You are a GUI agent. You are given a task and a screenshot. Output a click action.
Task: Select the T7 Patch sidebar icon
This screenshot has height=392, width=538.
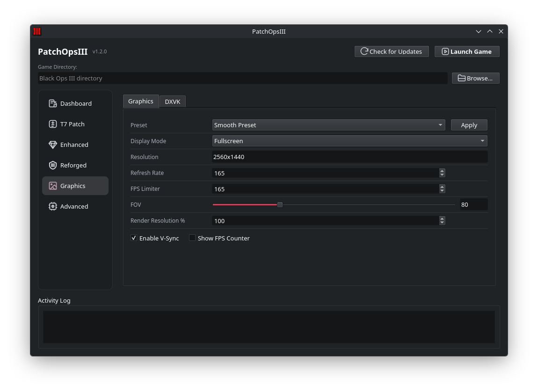[52, 124]
